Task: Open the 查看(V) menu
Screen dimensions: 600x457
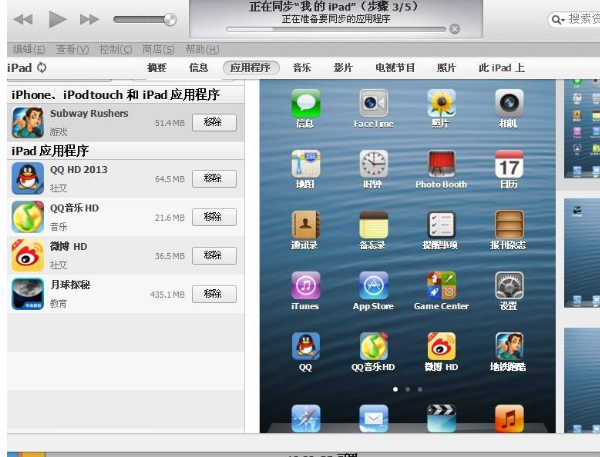Action: pos(72,49)
